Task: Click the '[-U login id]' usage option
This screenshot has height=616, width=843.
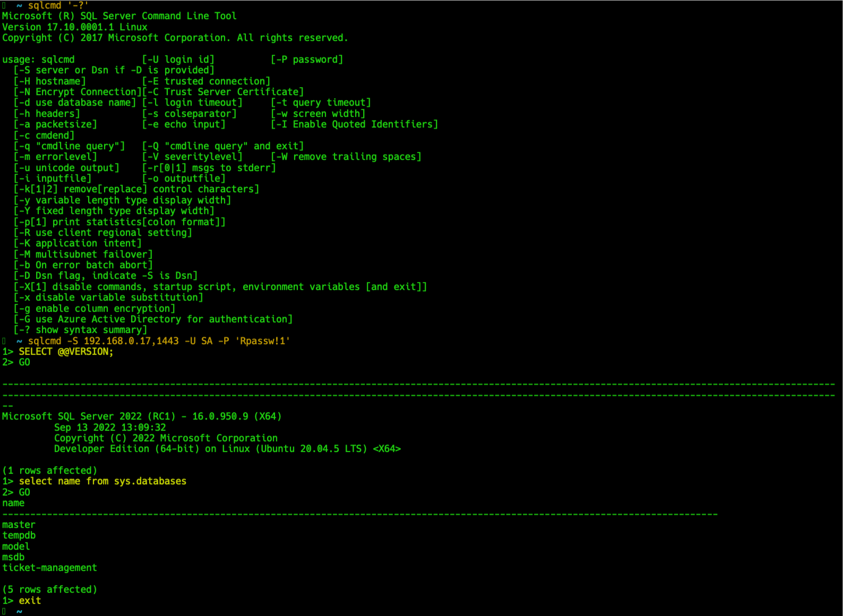Action: [x=178, y=59]
